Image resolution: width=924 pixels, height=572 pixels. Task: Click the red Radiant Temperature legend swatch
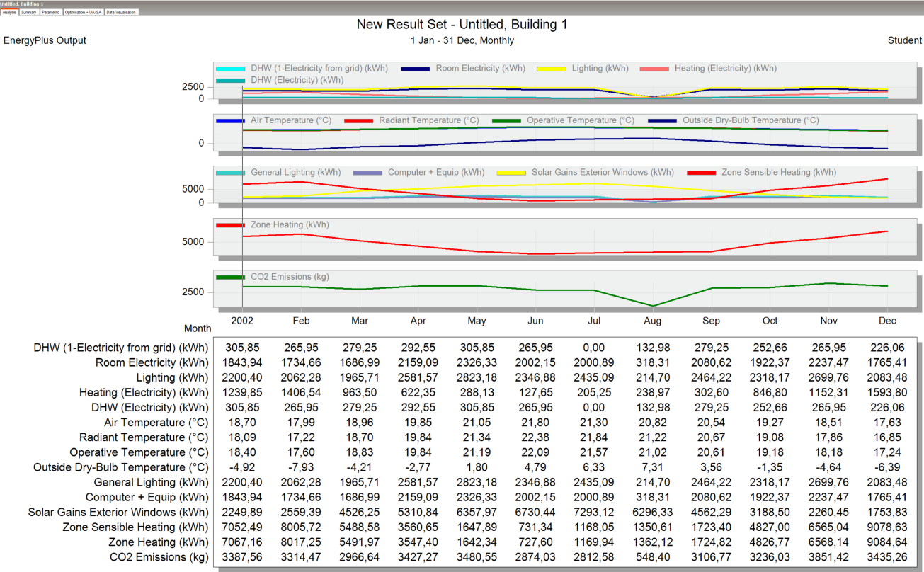click(358, 120)
